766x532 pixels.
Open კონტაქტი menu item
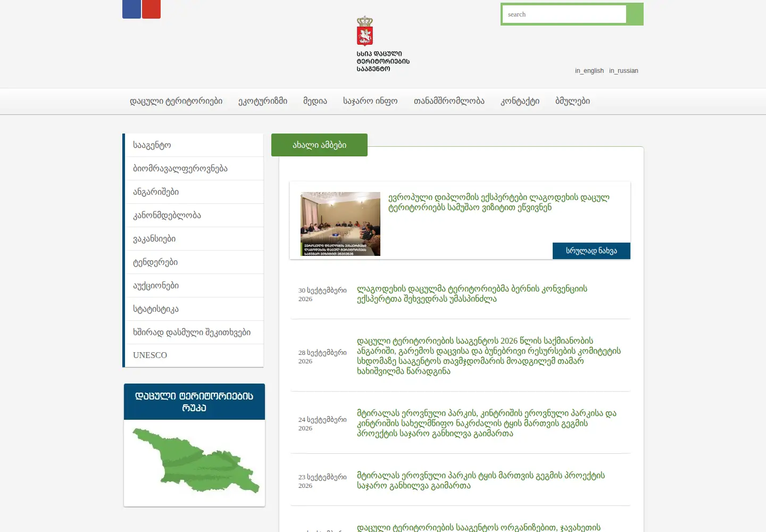[520, 101]
